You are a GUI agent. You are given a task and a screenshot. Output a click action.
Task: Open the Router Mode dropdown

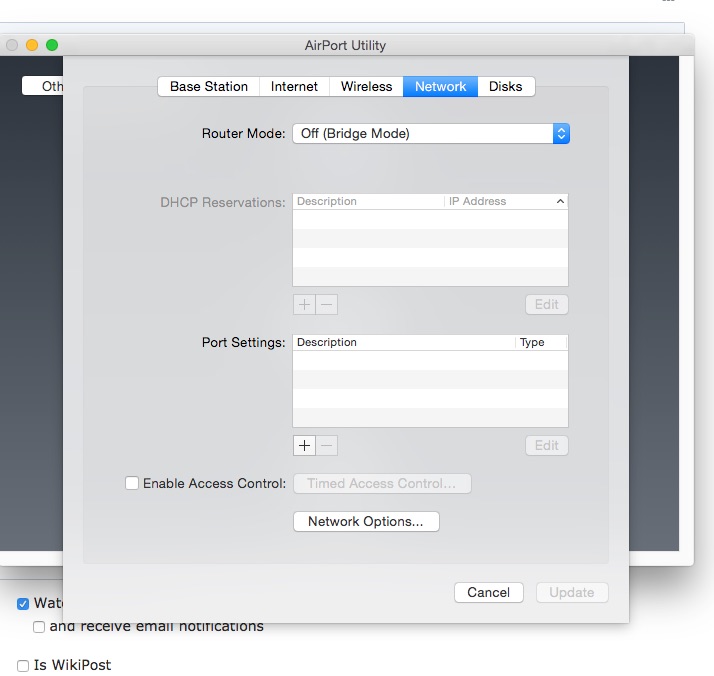(x=431, y=133)
